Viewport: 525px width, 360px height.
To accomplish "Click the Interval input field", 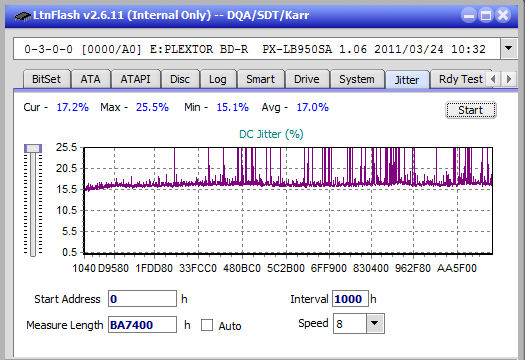I will pyautogui.click(x=350, y=299).
